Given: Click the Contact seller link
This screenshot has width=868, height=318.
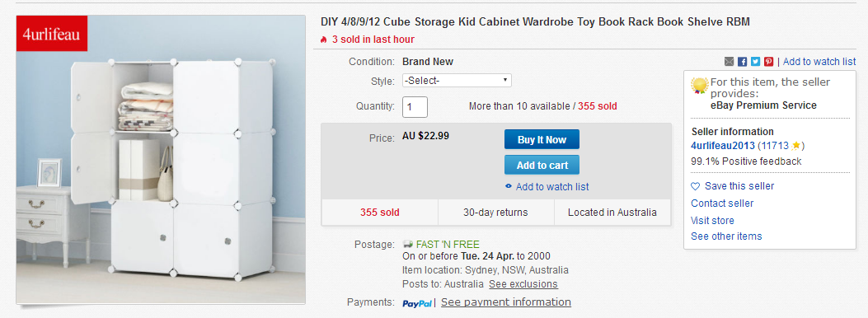Looking at the screenshot, I should point(722,203).
